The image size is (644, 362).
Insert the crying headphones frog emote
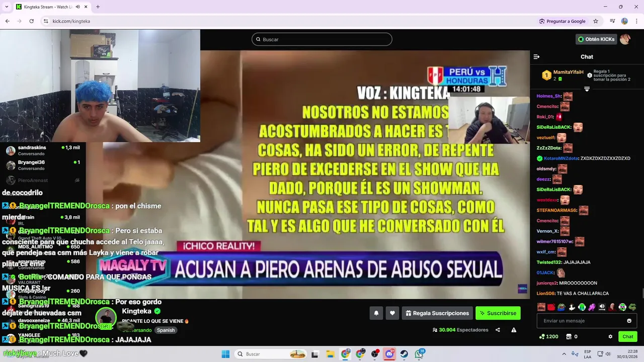coord(582,307)
